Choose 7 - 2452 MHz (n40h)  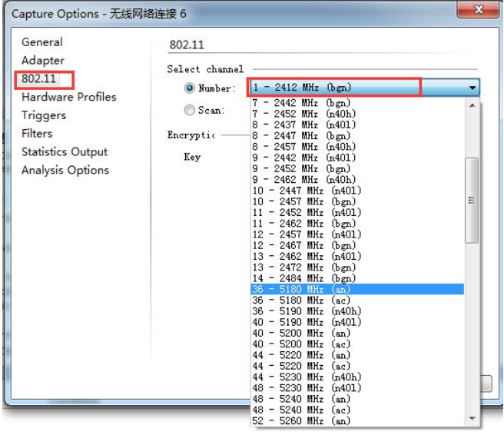point(357,114)
